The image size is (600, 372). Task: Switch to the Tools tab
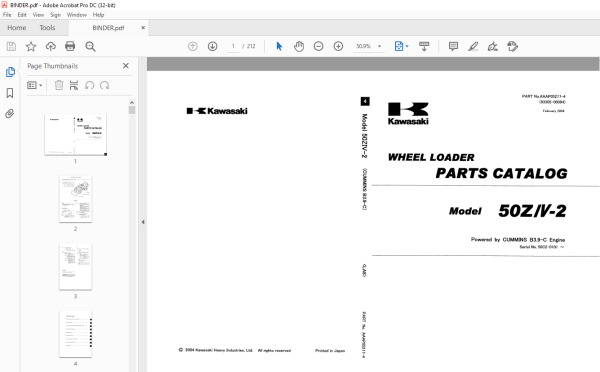[47, 28]
